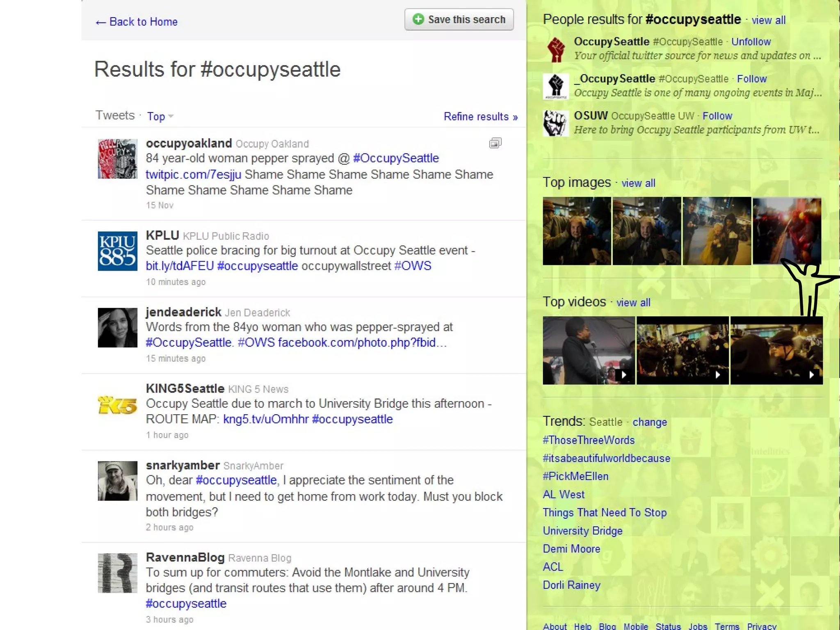View all top images
The height and width of the screenshot is (630, 840).
638,183
